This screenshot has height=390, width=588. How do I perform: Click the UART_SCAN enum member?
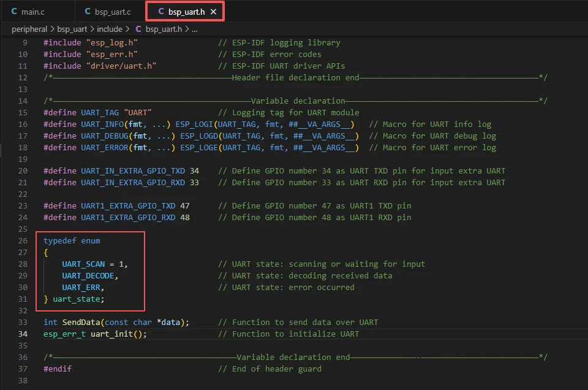(x=83, y=264)
